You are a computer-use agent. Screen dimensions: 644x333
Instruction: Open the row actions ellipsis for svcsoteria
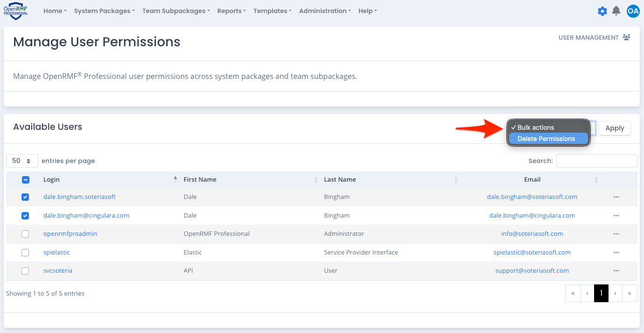(x=616, y=271)
